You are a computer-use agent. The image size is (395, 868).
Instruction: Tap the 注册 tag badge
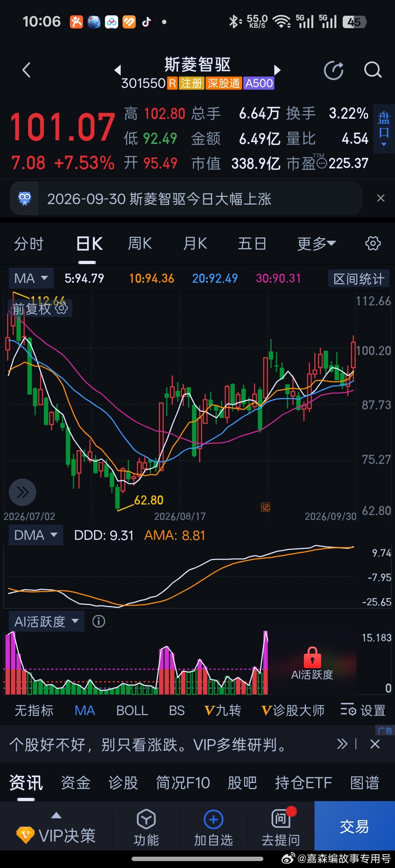coord(191,83)
